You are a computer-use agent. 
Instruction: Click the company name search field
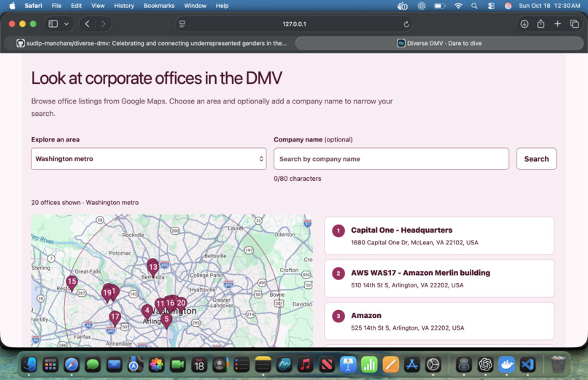click(391, 159)
